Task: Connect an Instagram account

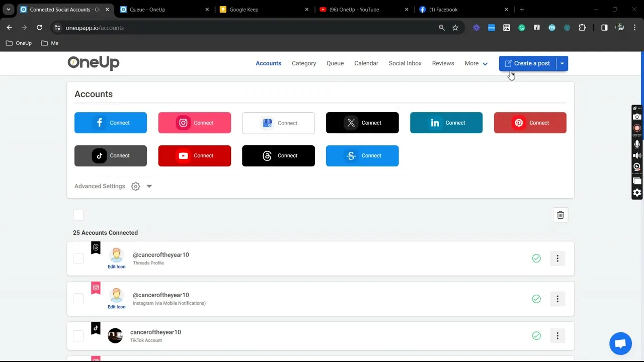Action: (x=195, y=123)
